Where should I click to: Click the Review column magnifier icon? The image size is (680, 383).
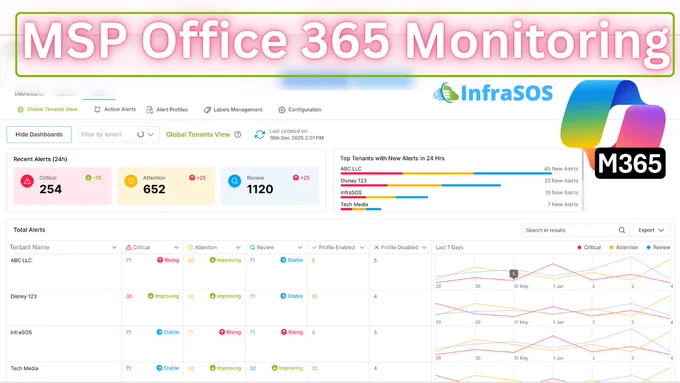coord(252,247)
